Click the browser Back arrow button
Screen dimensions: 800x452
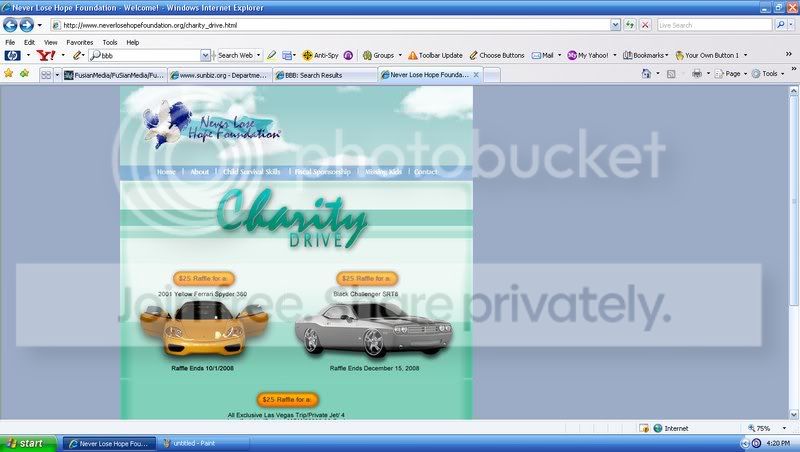11,24
